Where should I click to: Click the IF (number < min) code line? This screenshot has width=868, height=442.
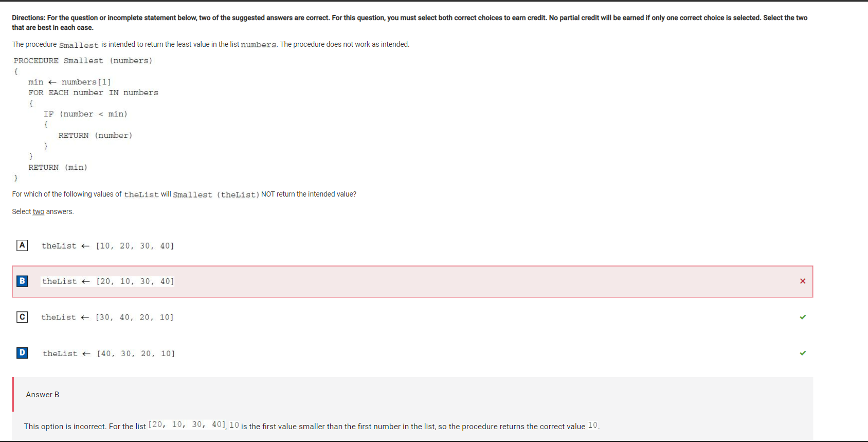[x=85, y=114]
